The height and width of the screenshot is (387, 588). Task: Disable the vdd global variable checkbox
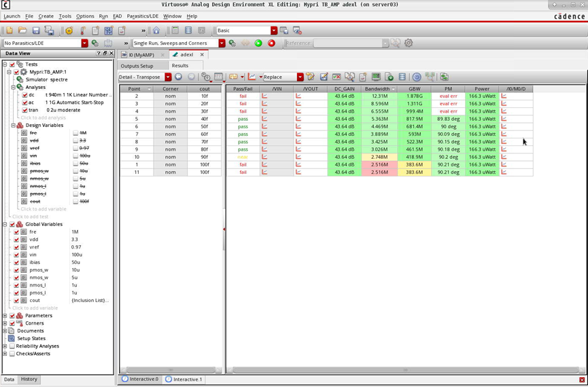[16, 240]
